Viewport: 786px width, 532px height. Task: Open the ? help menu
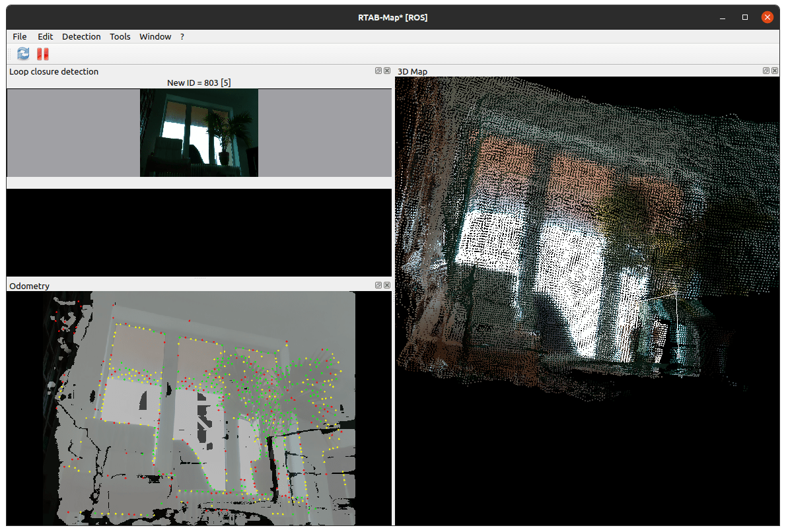coord(182,36)
